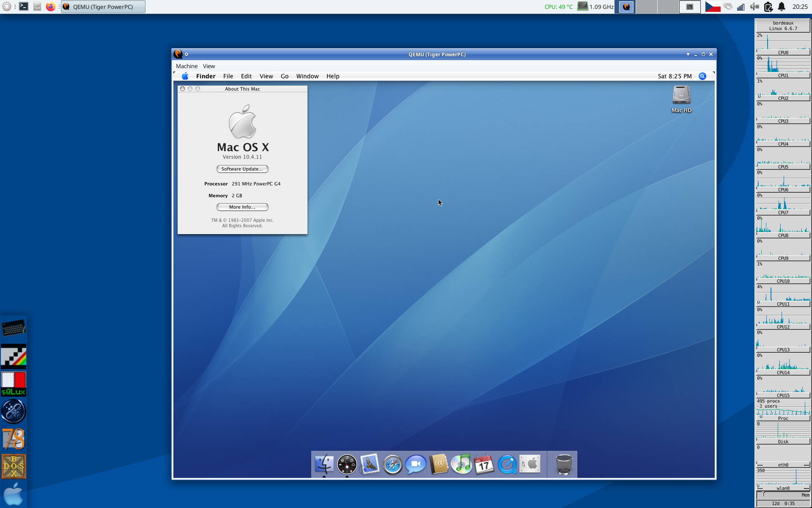Screen dimensions: 812x508
Task: Open QEMU Machine menu
Action: coord(187,66)
